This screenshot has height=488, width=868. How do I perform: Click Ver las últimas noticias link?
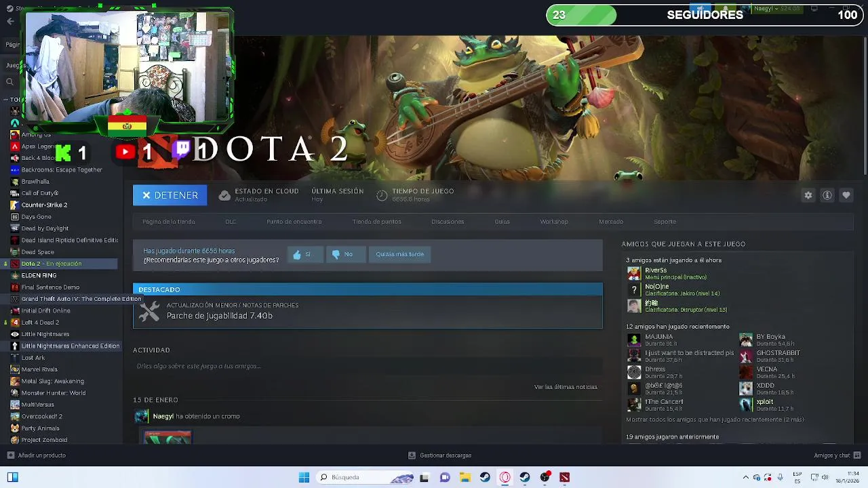[x=566, y=387]
